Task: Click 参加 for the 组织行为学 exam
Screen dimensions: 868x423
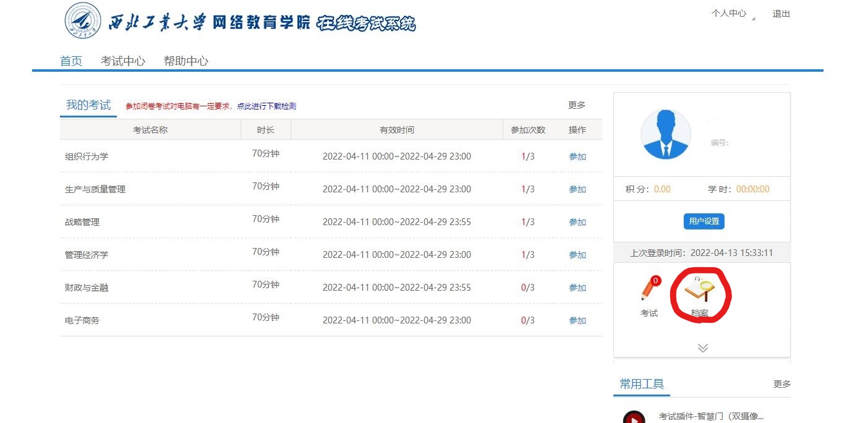Action: [x=576, y=156]
